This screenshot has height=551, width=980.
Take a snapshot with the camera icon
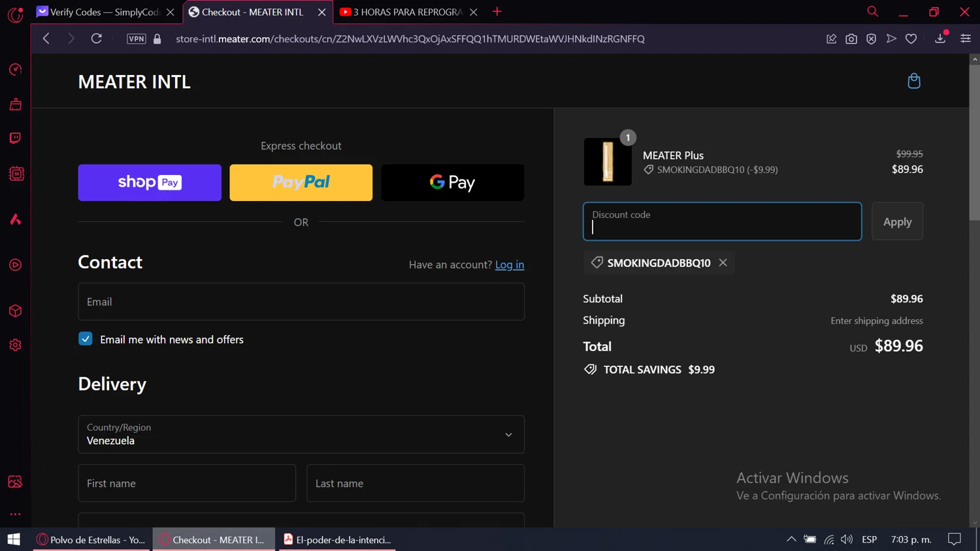pyautogui.click(x=851, y=39)
